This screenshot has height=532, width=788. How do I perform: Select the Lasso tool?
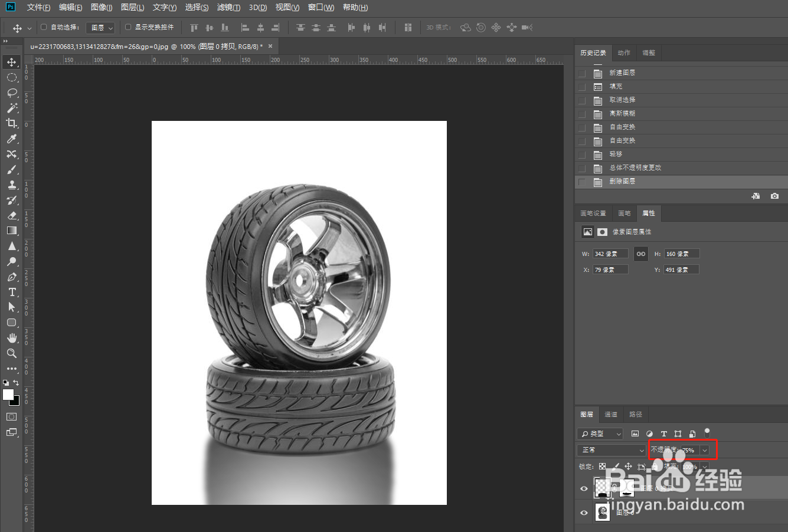12,93
